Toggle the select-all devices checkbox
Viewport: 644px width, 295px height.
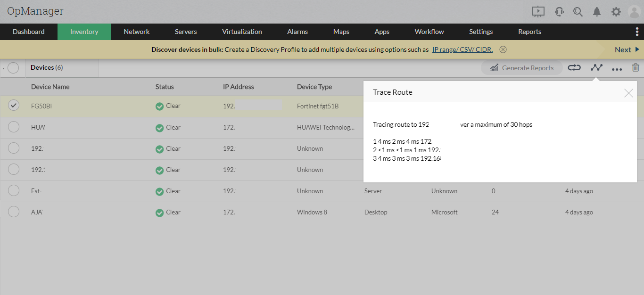click(13, 68)
